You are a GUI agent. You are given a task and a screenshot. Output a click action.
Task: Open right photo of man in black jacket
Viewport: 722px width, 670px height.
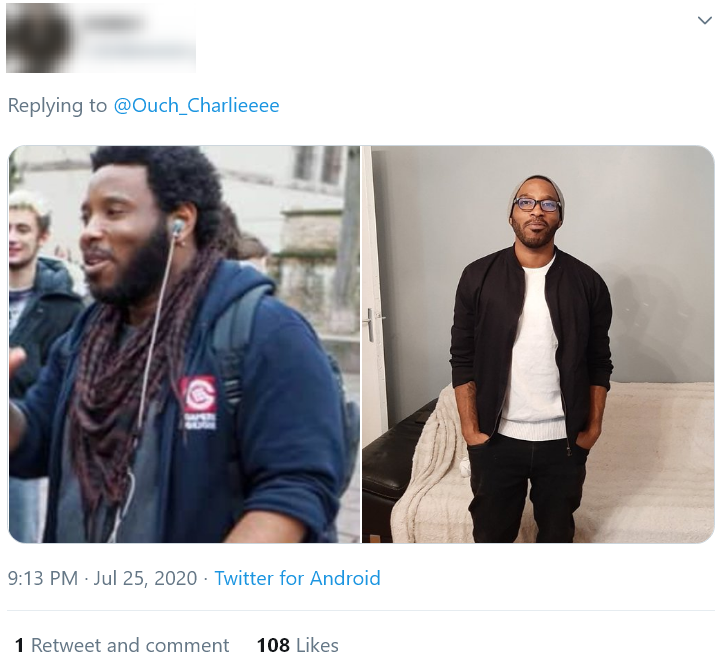(x=538, y=344)
